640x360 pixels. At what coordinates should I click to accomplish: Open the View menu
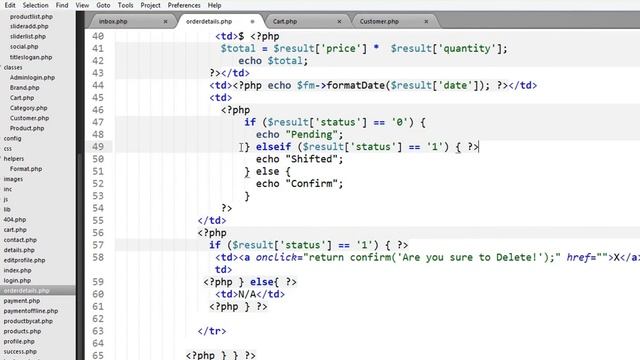click(82, 5)
